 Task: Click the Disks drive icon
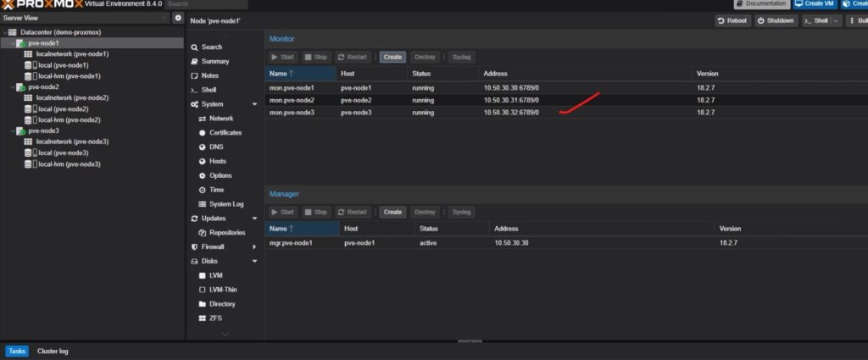click(x=194, y=261)
